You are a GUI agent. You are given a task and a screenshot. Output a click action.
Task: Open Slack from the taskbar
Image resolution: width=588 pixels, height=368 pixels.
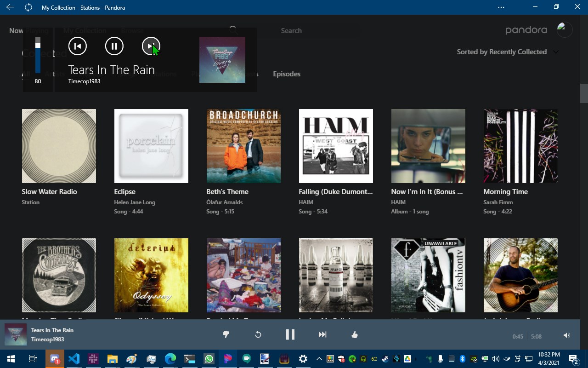coord(93,359)
